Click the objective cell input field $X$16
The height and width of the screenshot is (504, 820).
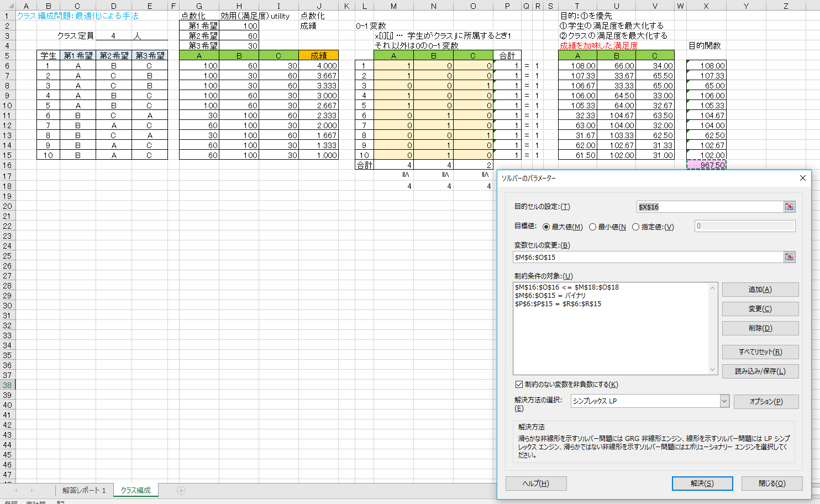click(x=710, y=207)
